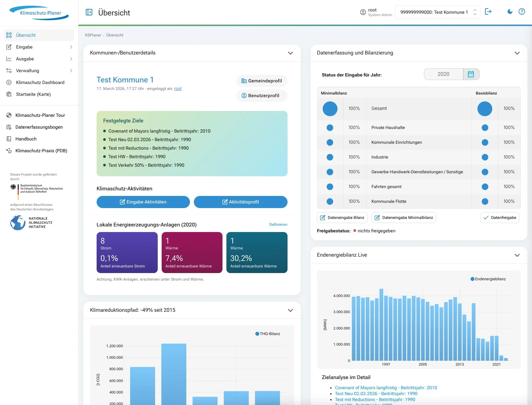
Task: Click the Startseite (Karte) globe icon
Action: click(9, 94)
